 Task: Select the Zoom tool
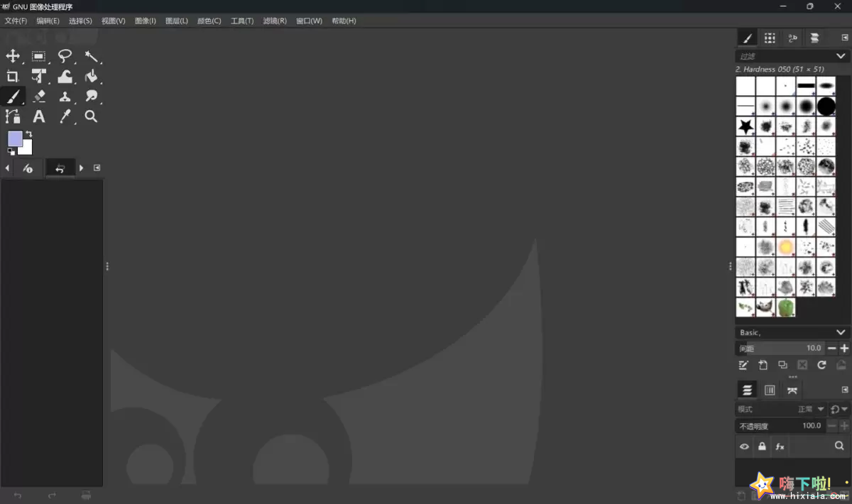(x=91, y=116)
